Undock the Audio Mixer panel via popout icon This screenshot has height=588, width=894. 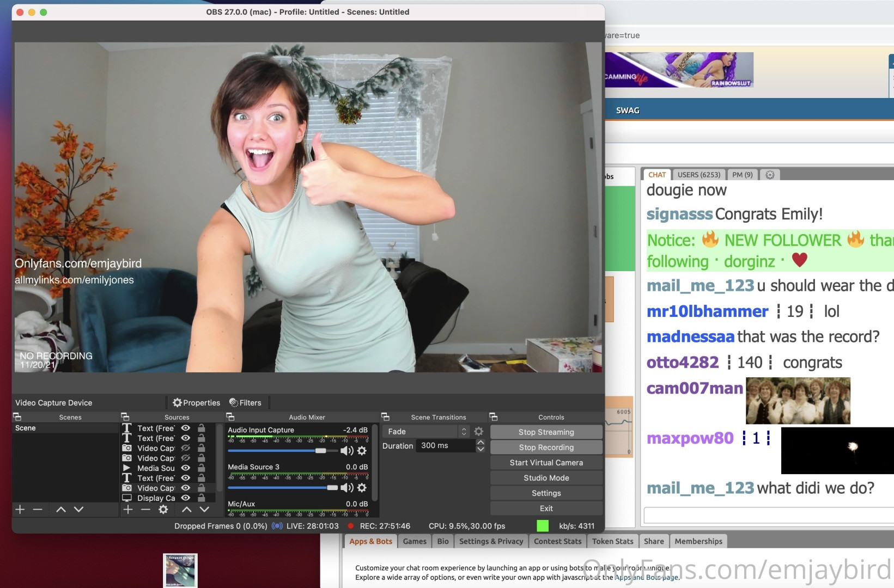point(230,417)
